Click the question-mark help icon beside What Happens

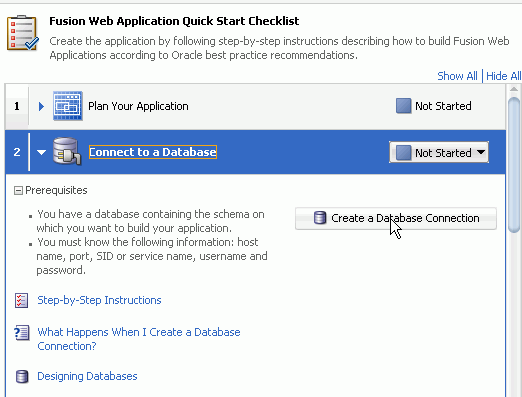[x=22, y=333]
